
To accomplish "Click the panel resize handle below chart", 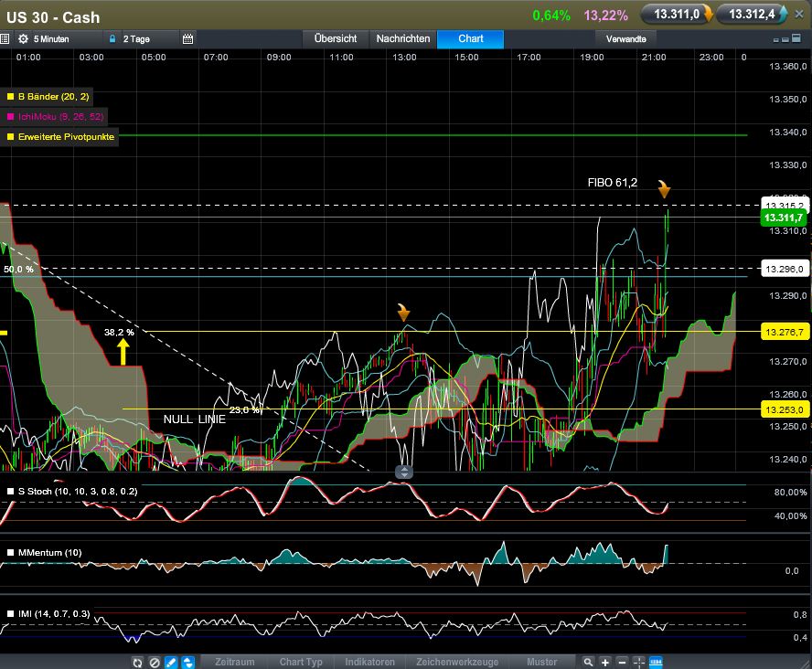I will 403,472.
